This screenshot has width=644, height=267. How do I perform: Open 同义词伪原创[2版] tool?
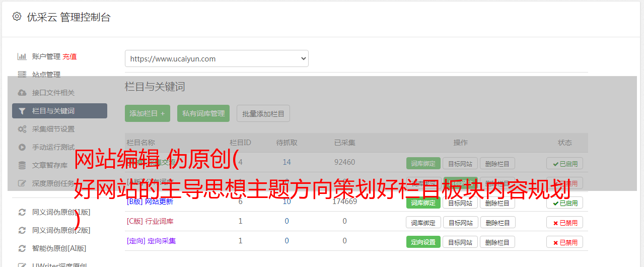[61, 230]
